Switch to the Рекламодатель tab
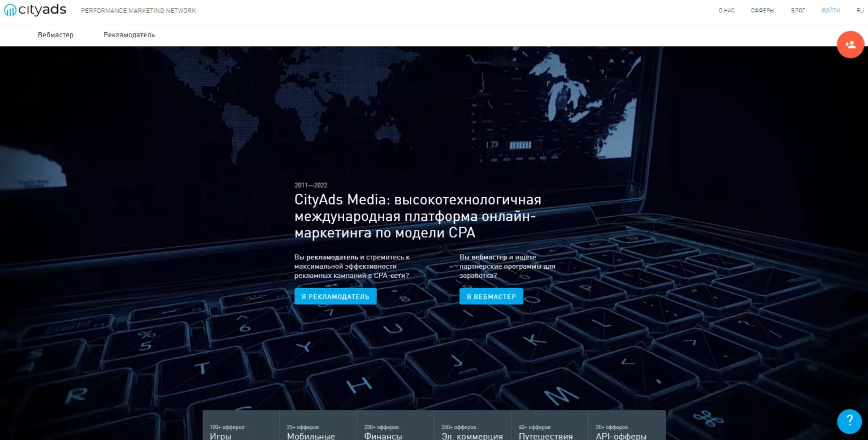Image resolution: width=868 pixels, height=440 pixels. pos(129,35)
